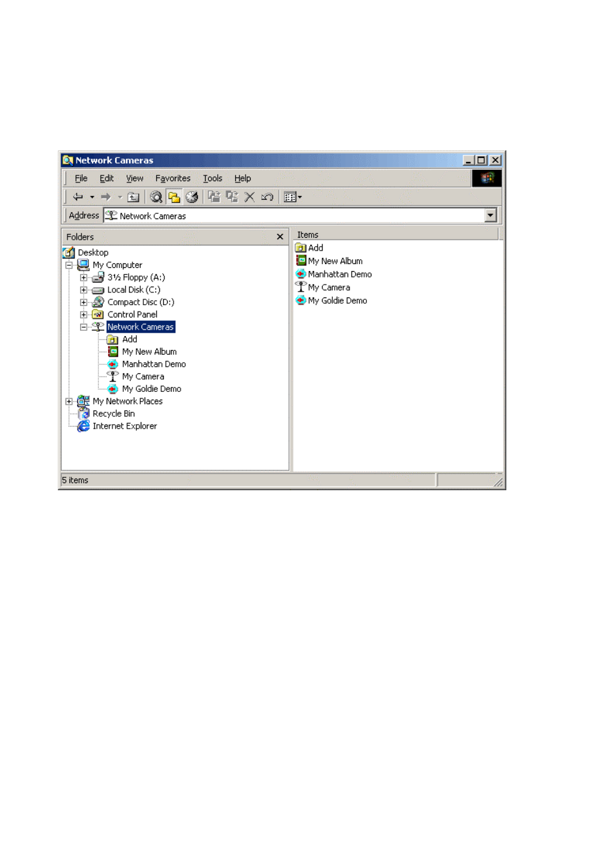Select Add icon in Items list
Viewport: 613px width, 868px height.
click(x=300, y=248)
